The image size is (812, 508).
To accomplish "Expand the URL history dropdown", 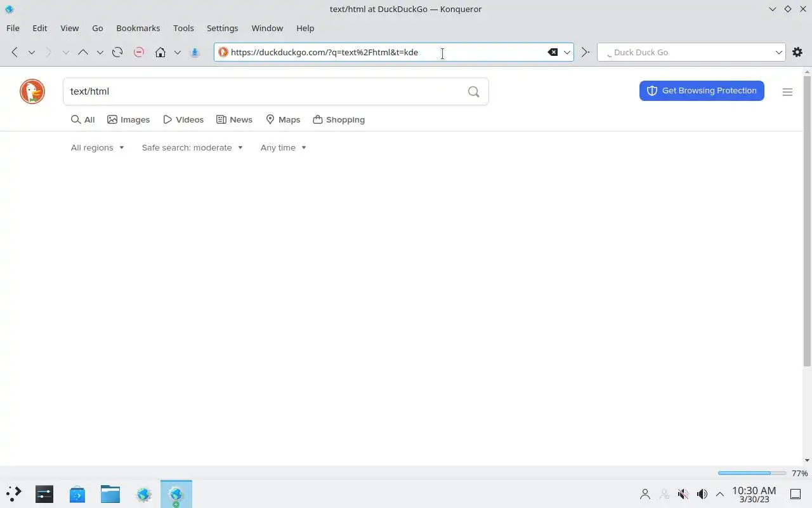I will pos(567,52).
